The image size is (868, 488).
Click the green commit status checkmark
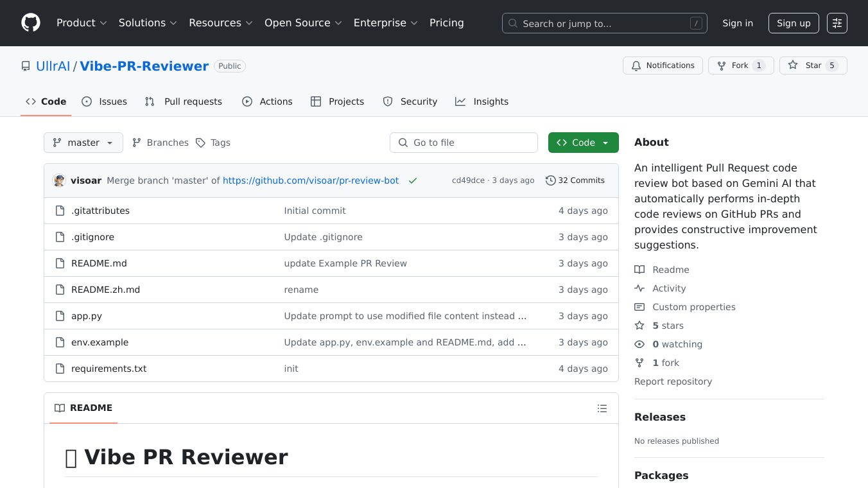[x=413, y=181]
